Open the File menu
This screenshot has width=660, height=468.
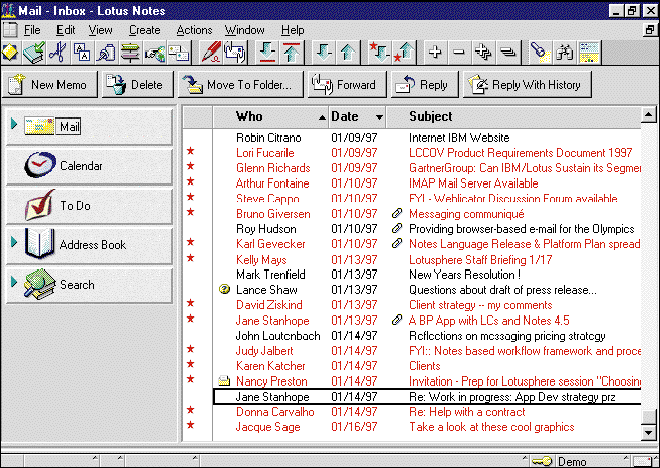(x=32, y=30)
